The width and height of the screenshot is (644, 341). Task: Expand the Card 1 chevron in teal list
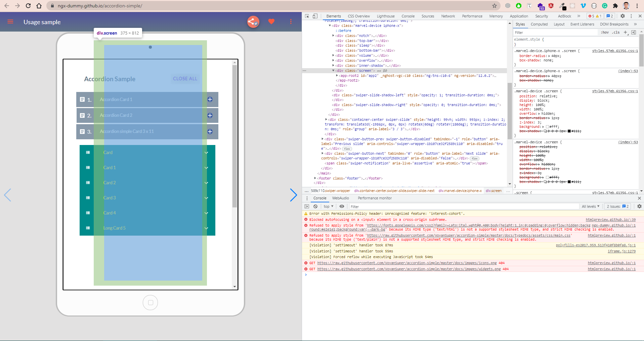tap(206, 168)
